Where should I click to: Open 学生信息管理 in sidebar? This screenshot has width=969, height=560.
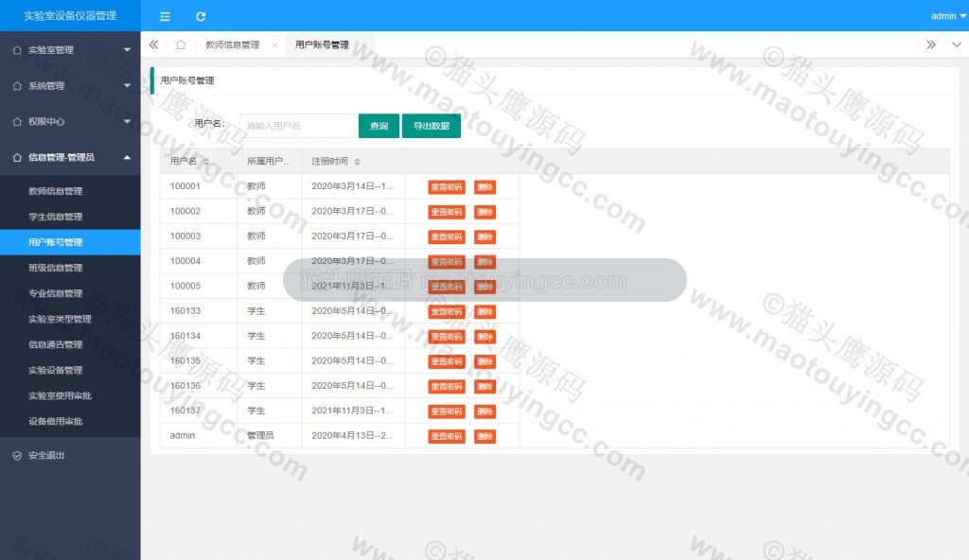[x=70, y=217]
